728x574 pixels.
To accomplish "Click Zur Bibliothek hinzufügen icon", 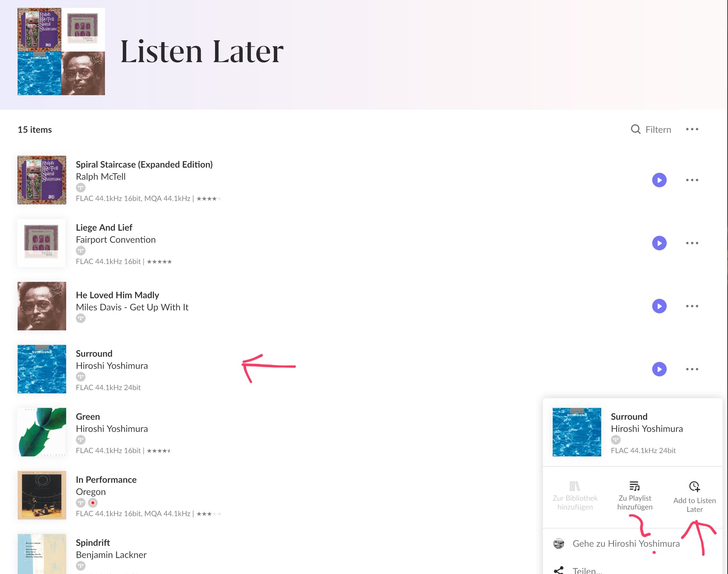I will click(x=574, y=486).
